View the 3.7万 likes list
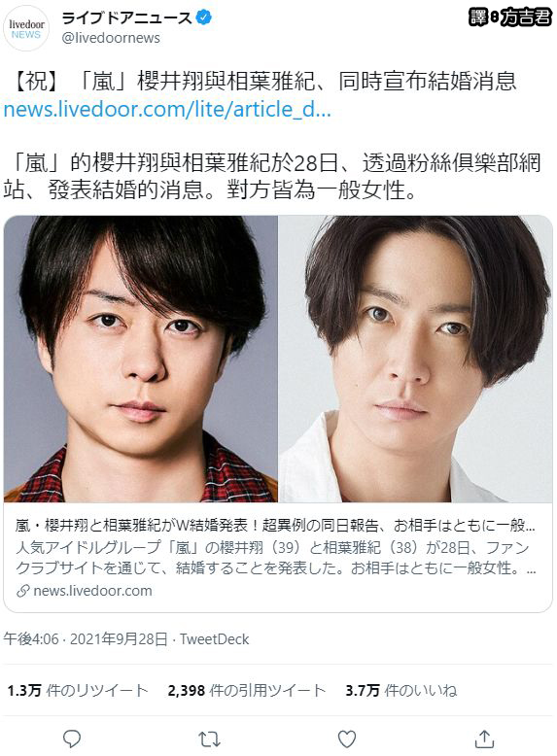The width and height of the screenshot is (557, 756). tap(401, 691)
